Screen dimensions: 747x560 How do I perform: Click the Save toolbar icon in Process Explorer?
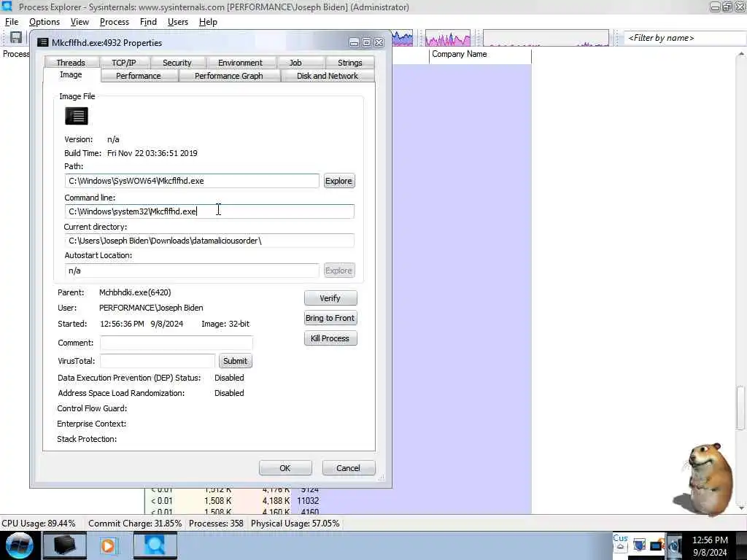[x=16, y=38]
